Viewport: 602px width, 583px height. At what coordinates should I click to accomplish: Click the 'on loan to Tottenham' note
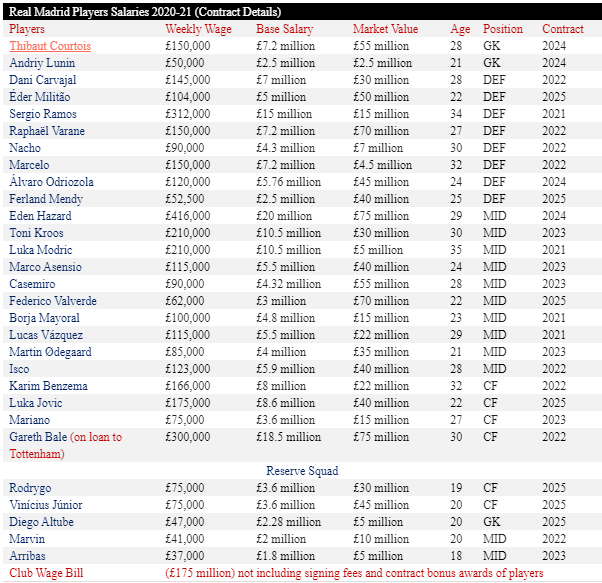point(66,445)
